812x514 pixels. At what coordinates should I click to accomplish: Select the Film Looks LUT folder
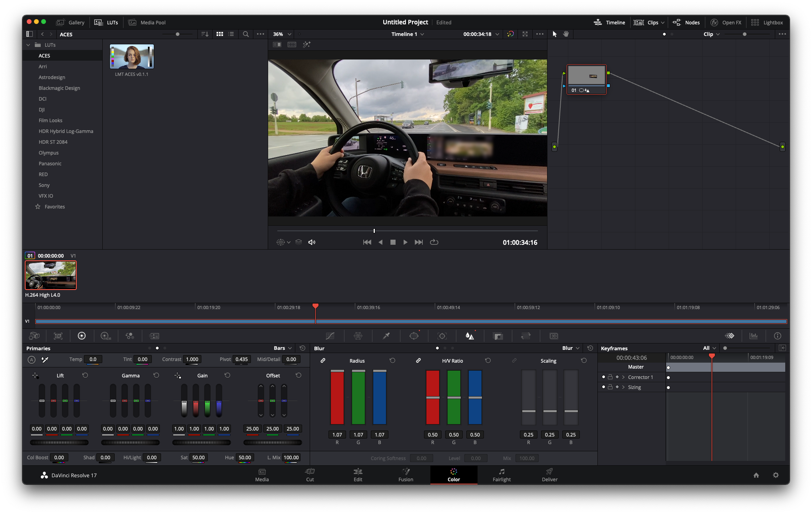(x=50, y=120)
